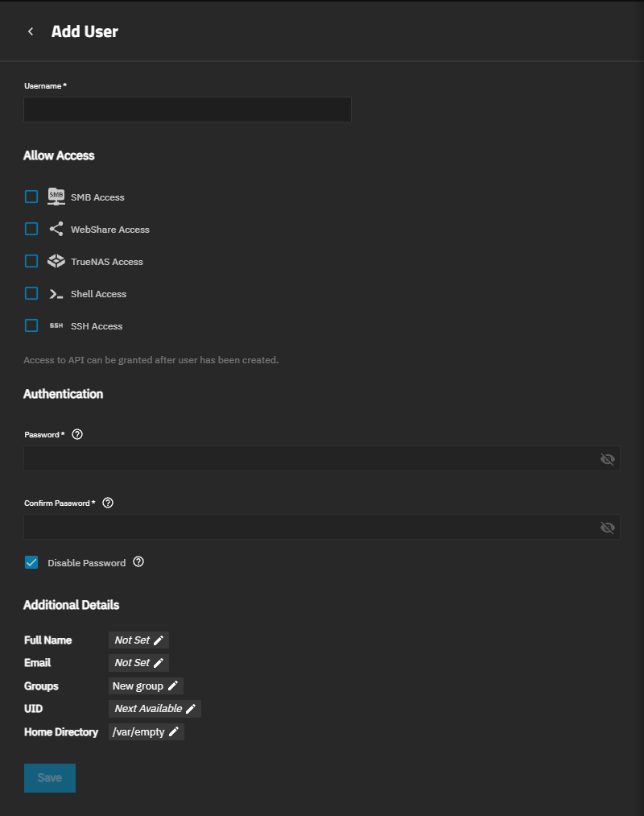Image resolution: width=644 pixels, height=816 pixels.
Task: Edit UID via the pencil icon
Action: click(191, 709)
